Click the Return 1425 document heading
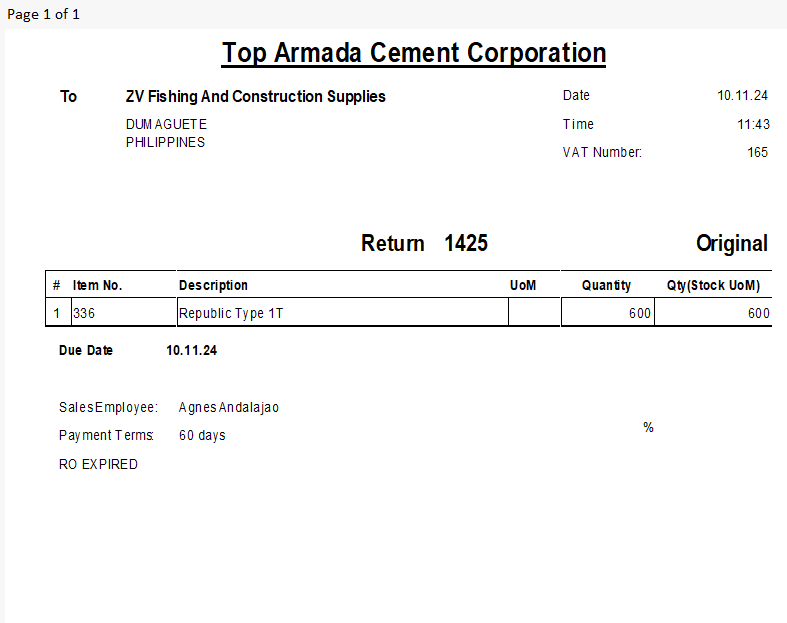 (424, 243)
